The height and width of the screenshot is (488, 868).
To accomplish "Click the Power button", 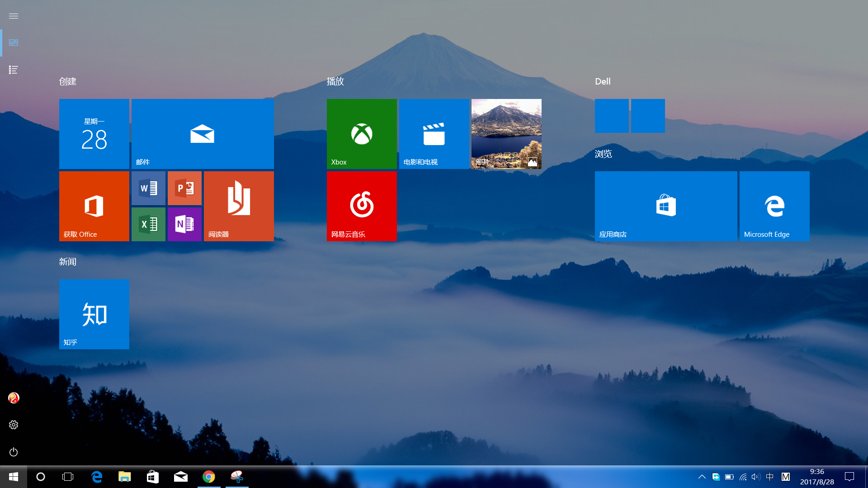I will pos(14,452).
